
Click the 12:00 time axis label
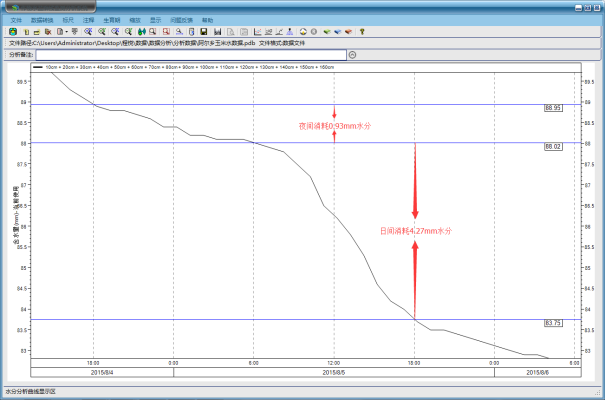point(334,363)
